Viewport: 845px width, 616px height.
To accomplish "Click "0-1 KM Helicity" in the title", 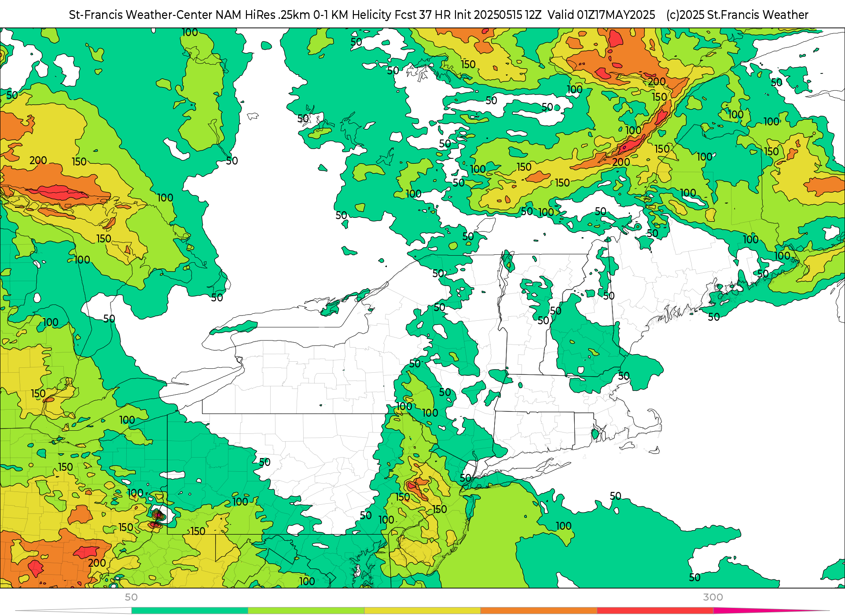I will coord(352,15).
